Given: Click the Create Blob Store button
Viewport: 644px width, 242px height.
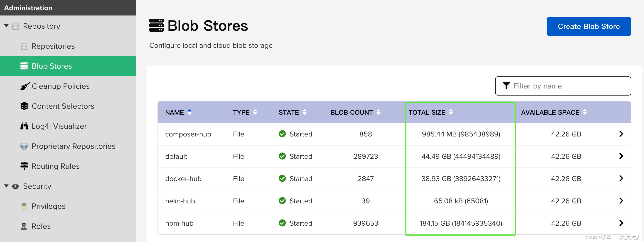Looking at the screenshot, I should tap(588, 26).
